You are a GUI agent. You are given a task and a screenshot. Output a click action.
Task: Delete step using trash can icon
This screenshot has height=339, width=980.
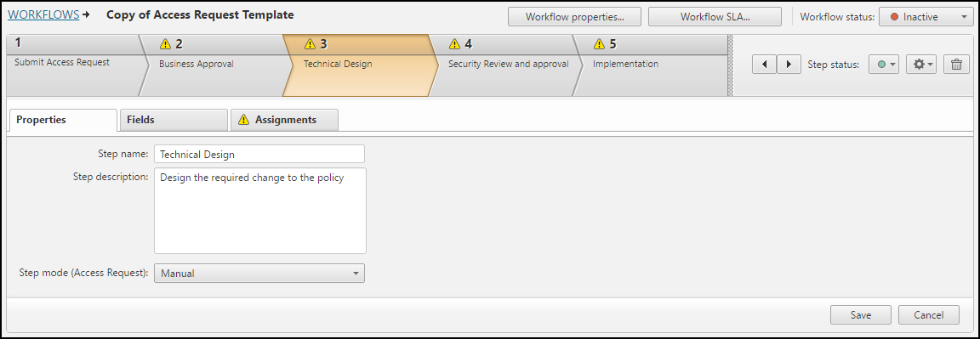click(955, 65)
